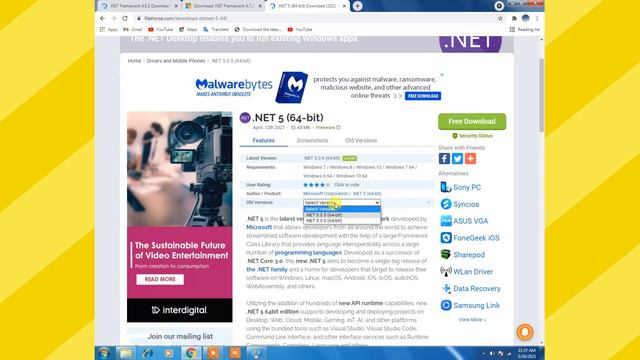Open the Sony PC alternative
The image size is (640, 360).
(x=460, y=187)
